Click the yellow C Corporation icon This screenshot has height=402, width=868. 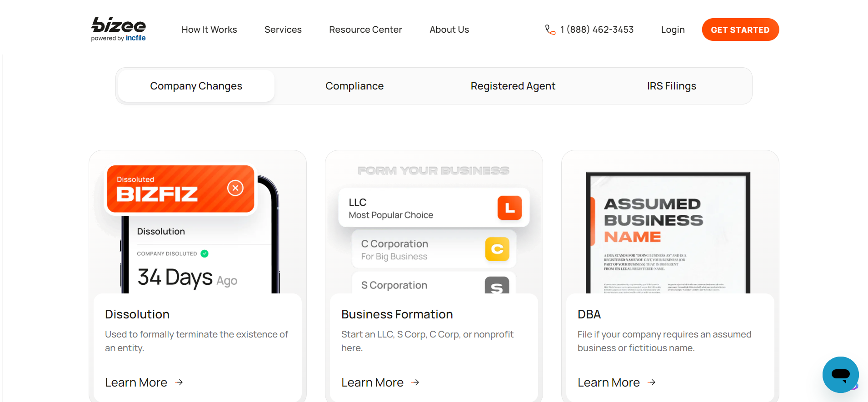pos(497,249)
